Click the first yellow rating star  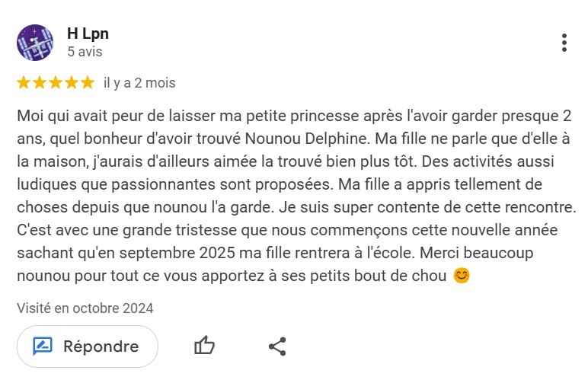point(24,82)
